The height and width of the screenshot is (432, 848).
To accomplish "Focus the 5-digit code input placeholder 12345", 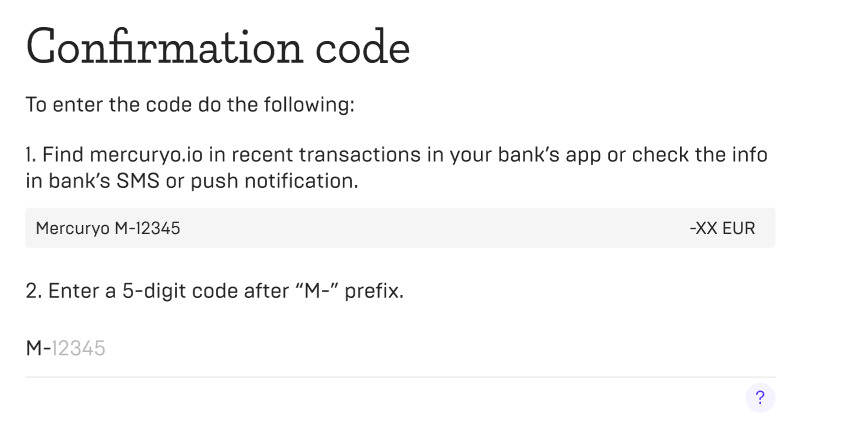I will [x=79, y=348].
